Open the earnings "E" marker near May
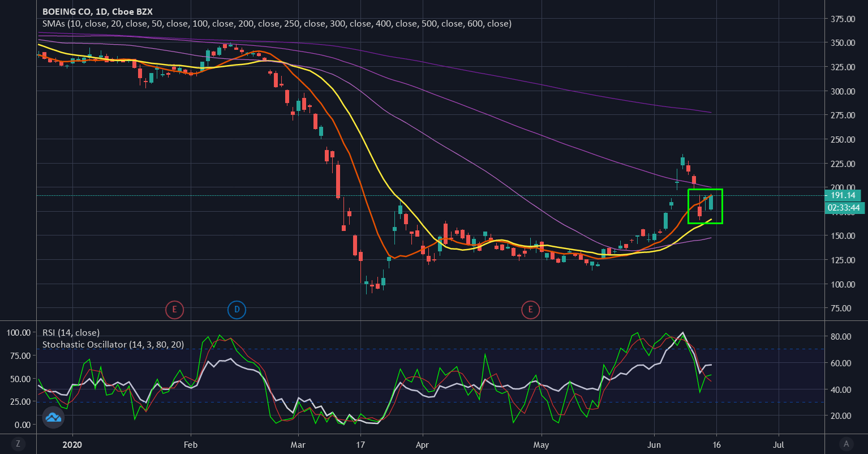This screenshot has width=868, height=454. 531,310
